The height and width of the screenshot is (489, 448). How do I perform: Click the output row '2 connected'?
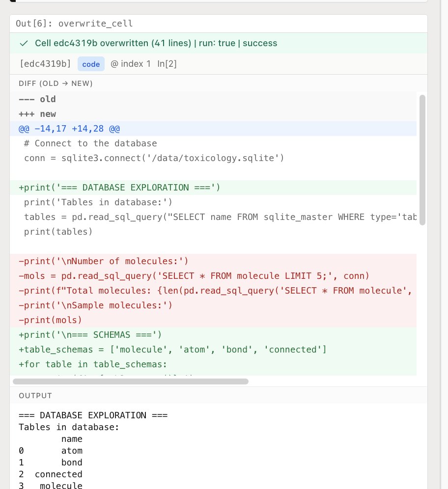(51, 474)
